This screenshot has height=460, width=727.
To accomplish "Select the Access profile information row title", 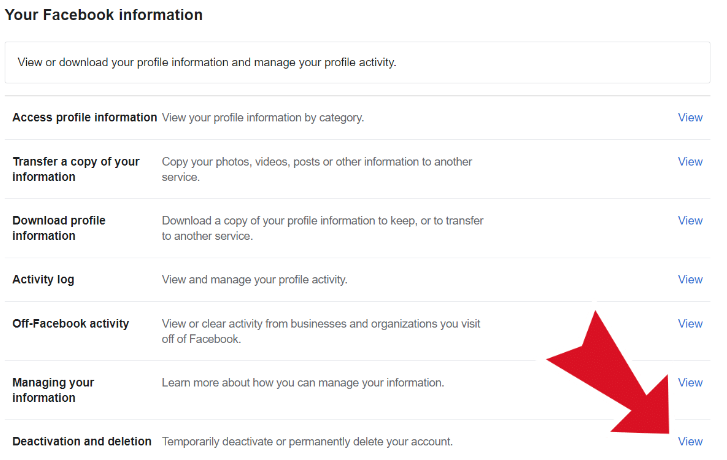I will pos(84,117).
